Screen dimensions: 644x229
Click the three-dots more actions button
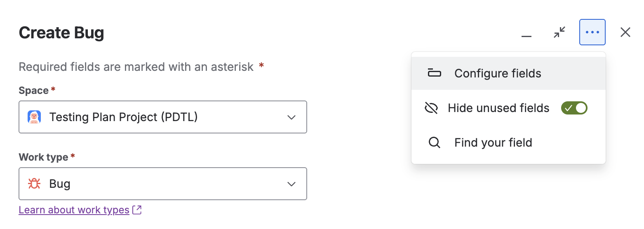tap(592, 32)
